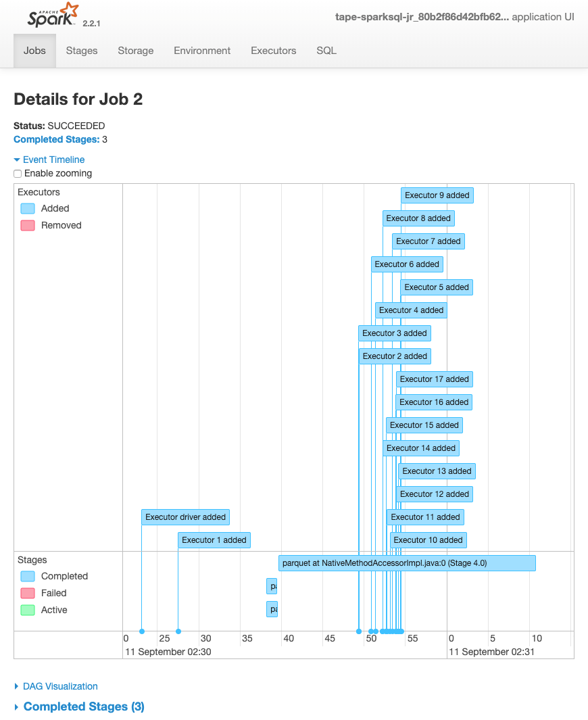Select the Jobs tab
The width and height of the screenshot is (588, 720).
point(34,51)
